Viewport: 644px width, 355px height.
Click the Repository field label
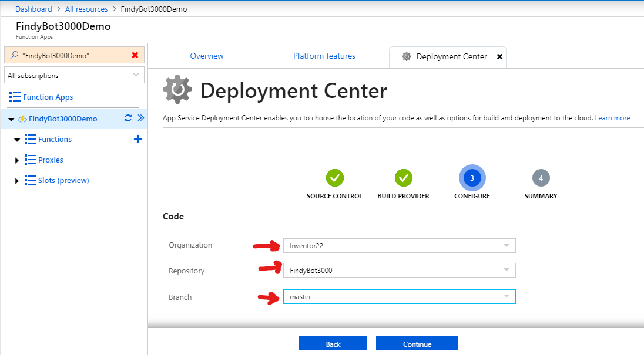(x=186, y=271)
